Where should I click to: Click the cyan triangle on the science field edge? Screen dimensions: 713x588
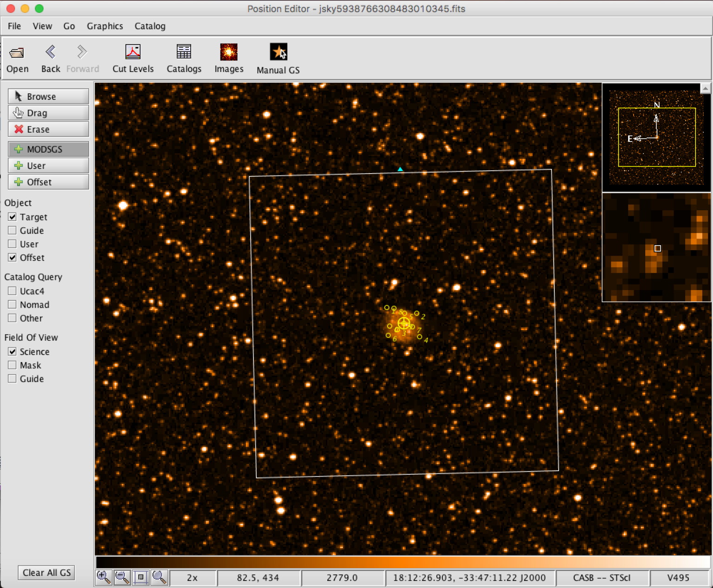pyautogui.click(x=400, y=169)
